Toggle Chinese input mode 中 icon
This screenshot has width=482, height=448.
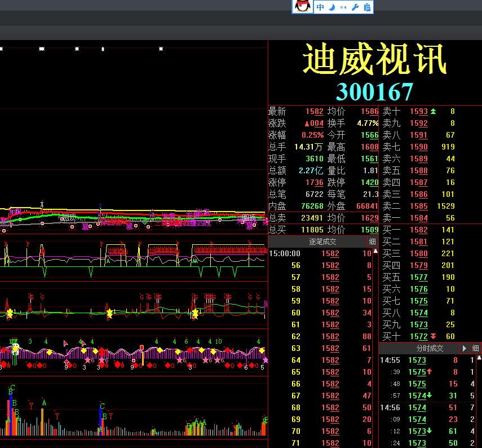pos(320,7)
